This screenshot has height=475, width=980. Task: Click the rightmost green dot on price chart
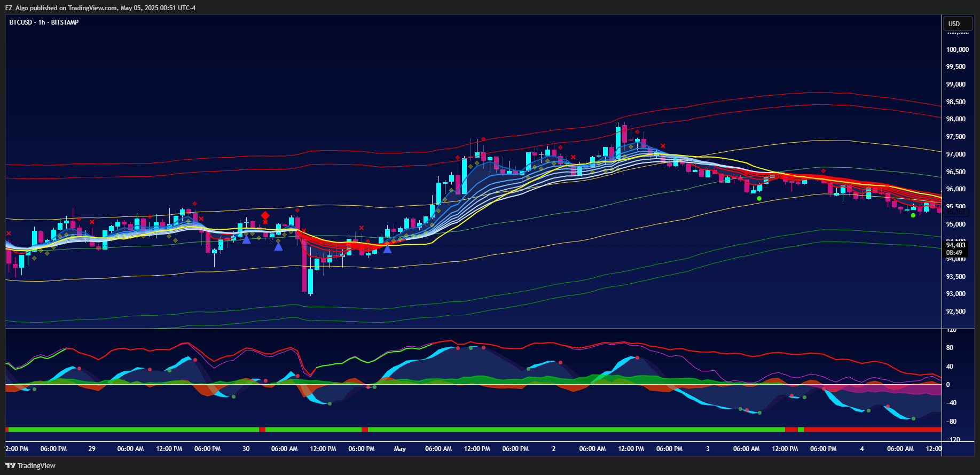click(x=913, y=215)
